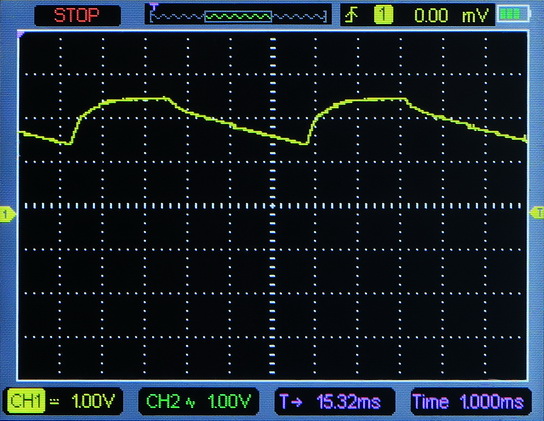
Task: Click the Time 1.000ms timebase readout
Action: [471, 402]
